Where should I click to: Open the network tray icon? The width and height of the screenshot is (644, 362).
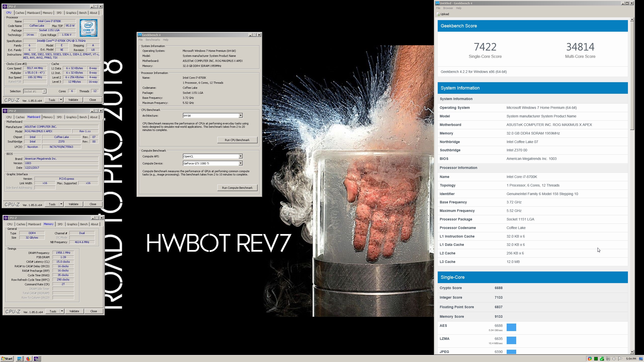click(608, 359)
